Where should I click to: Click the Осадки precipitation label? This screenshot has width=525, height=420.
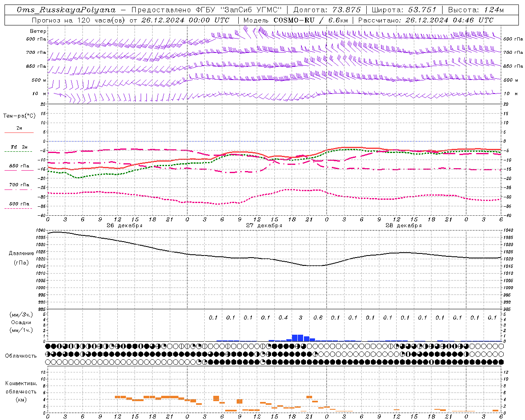21,322
